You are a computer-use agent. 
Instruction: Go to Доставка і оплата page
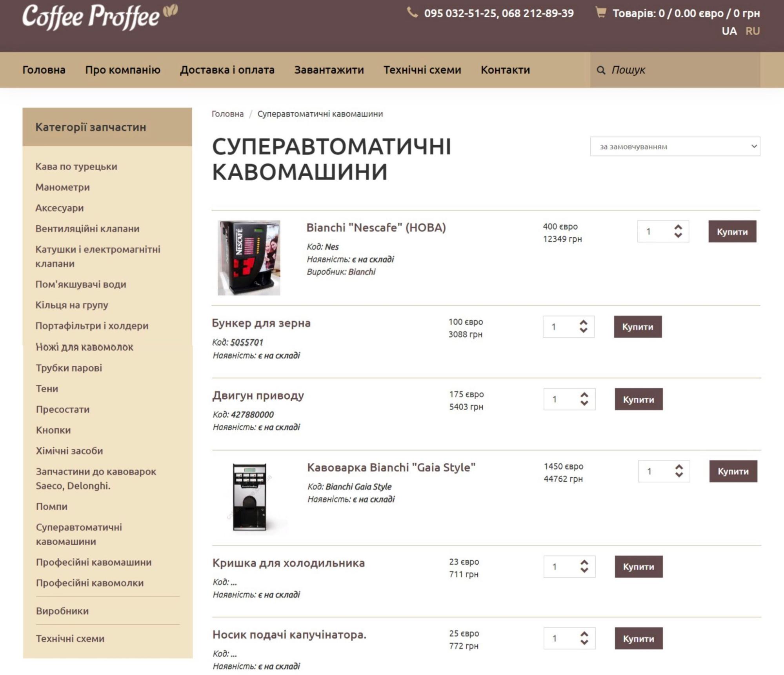[x=227, y=70]
